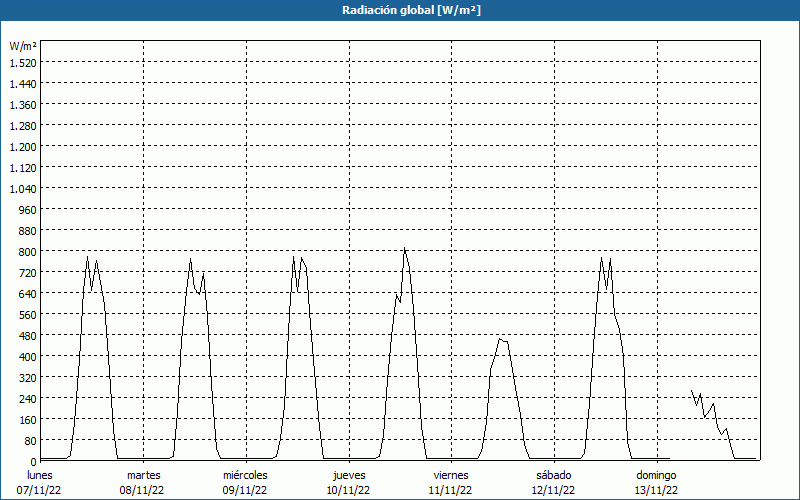This screenshot has width=800, height=500.
Task: Click the 1.120 y-axis value
Action: tap(23, 168)
